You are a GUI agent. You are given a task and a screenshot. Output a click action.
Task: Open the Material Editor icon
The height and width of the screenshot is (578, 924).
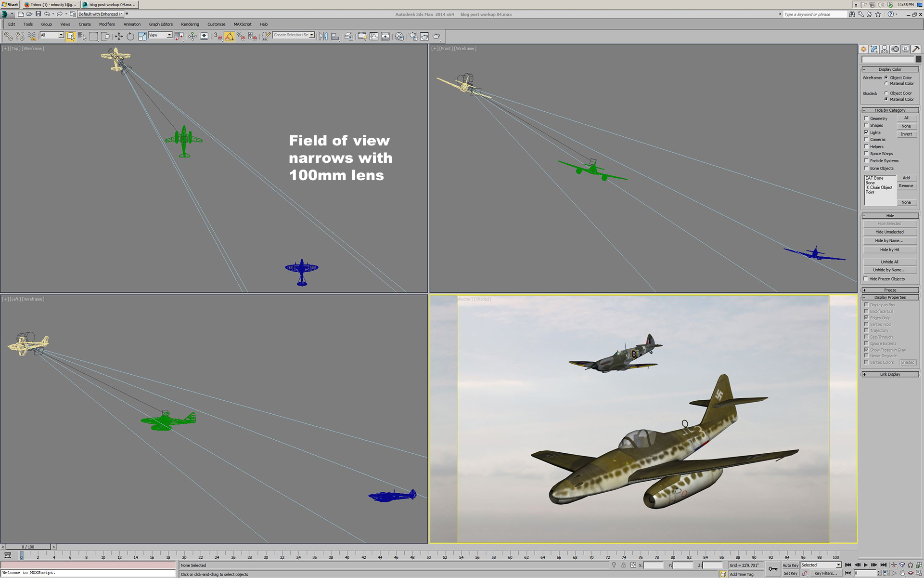pos(399,36)
